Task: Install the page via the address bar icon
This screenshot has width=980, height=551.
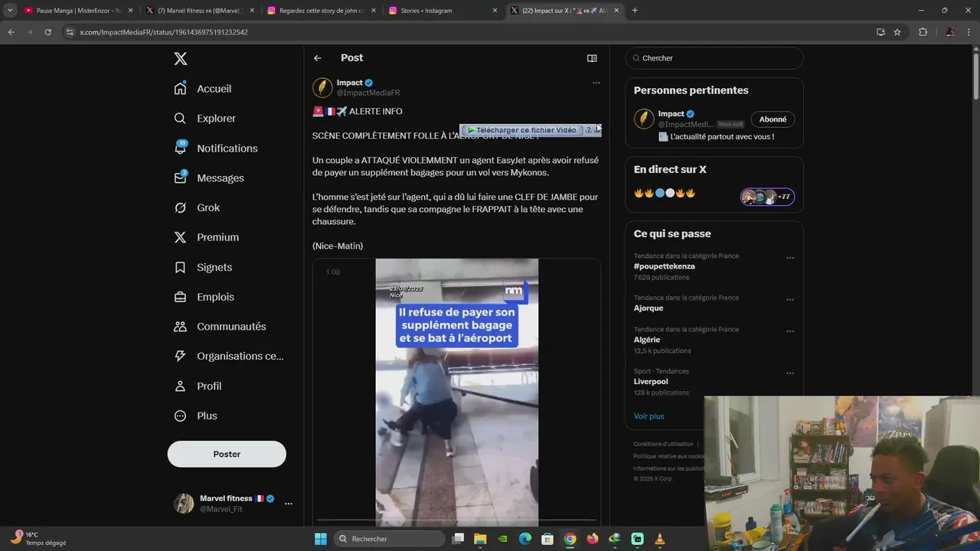Action: coord(880,32)
